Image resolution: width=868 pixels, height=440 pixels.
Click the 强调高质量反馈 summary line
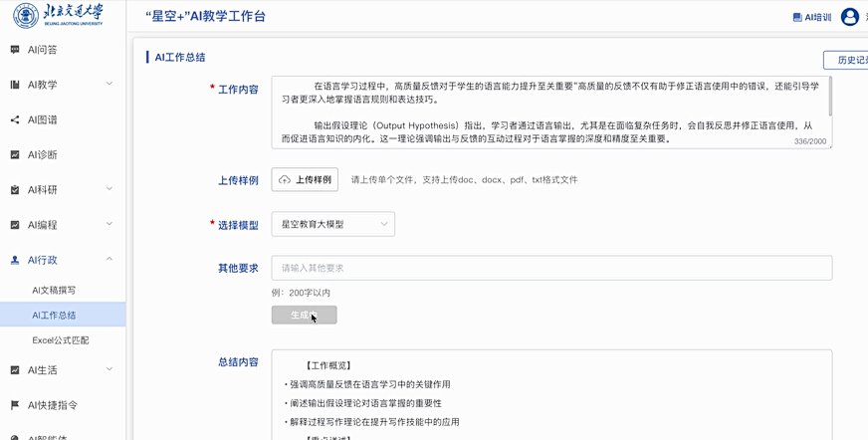tap(367, 384)
